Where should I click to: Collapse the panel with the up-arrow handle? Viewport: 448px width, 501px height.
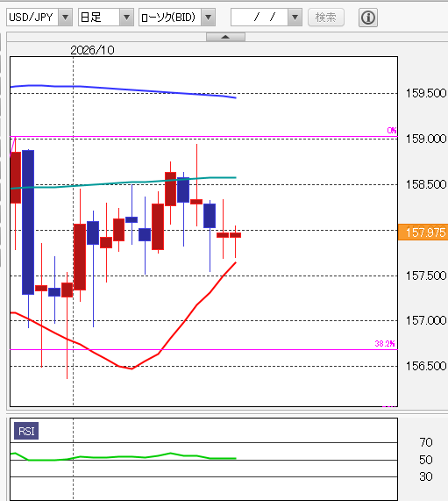pos(225,37)
